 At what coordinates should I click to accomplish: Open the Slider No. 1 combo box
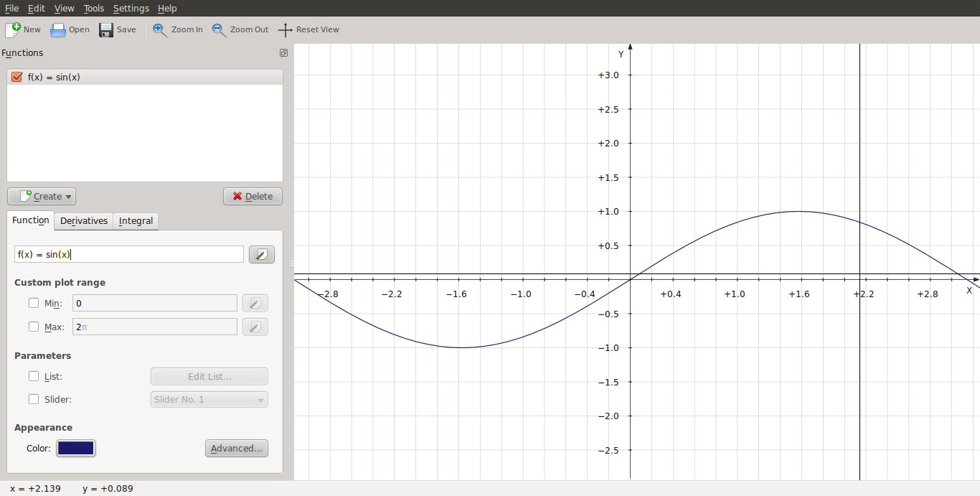point(209,399)
